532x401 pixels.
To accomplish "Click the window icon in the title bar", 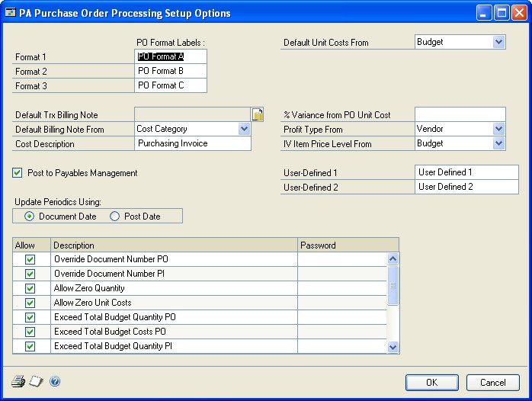I will pos(11,13).
